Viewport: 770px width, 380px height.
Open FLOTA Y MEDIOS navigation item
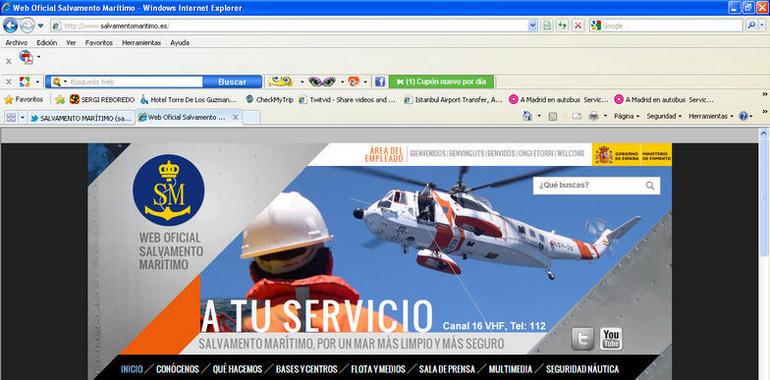click(x=378, y=369)
